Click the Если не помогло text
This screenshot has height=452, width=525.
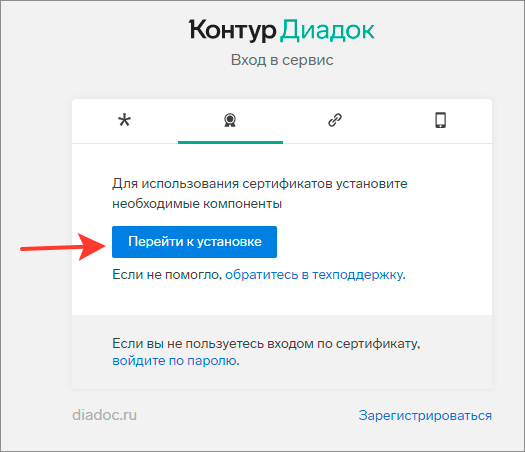(x=167, y=275)
